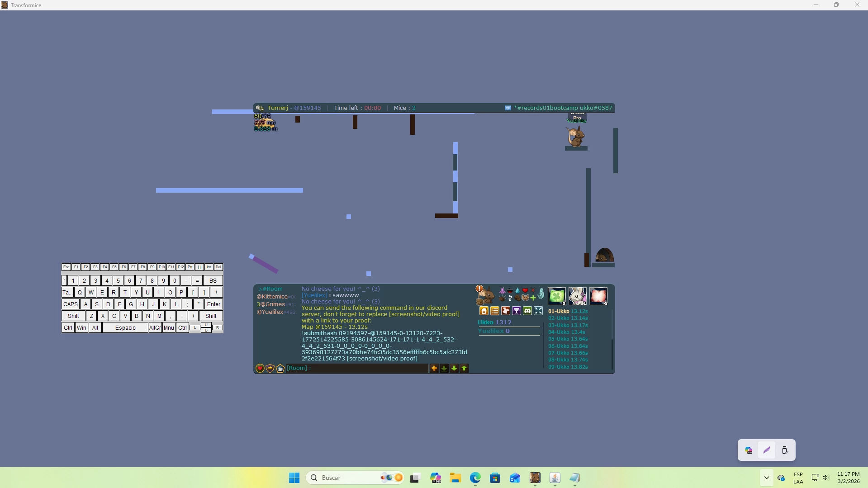Screen dimensions: 868x488
Task: Select record row 08-Ukko 13.74s
Action: (568, 360)
